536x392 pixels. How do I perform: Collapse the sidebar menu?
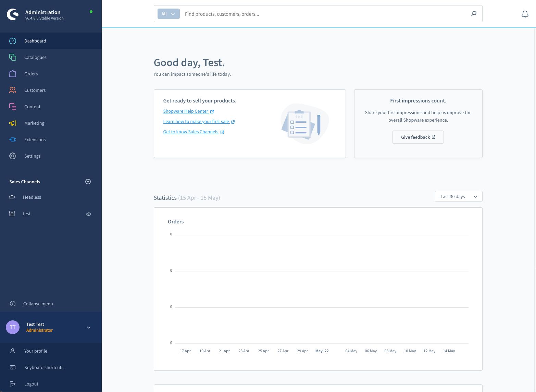38,304
